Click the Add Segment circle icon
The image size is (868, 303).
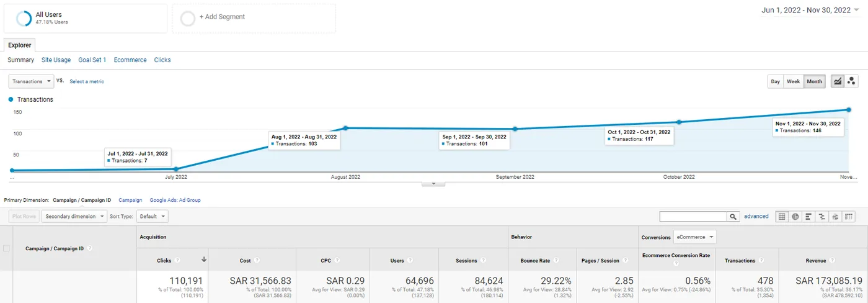188,19
